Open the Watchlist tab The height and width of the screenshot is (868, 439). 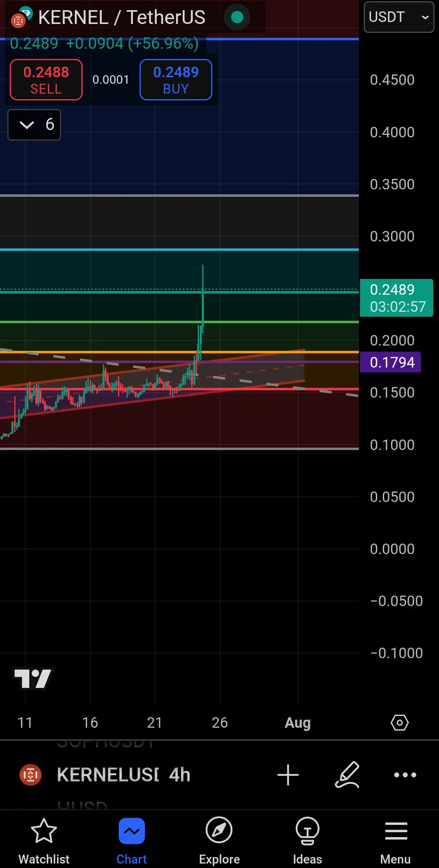click(44, 841)
